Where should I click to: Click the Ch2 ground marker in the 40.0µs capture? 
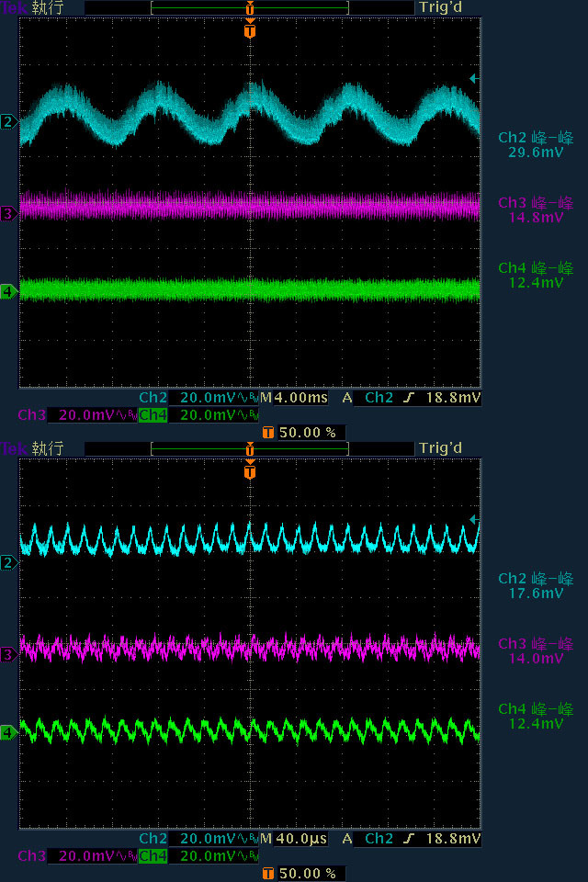[8, 562]
